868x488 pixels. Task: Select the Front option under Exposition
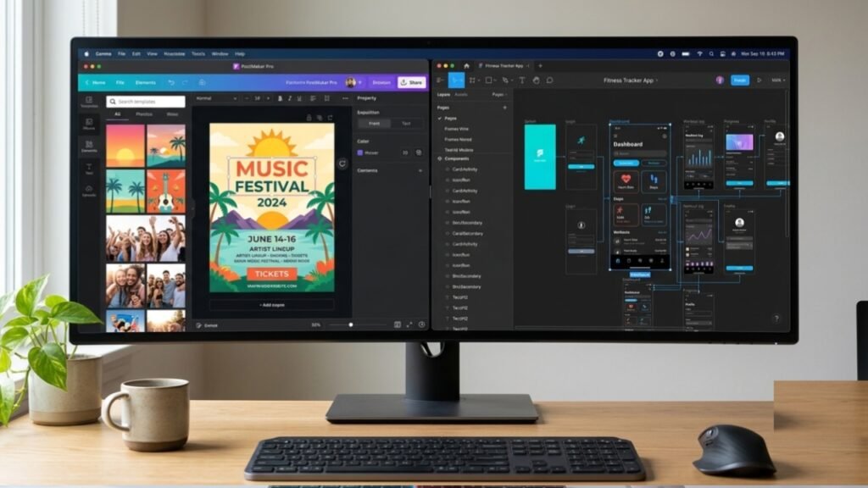click(374, 124)
